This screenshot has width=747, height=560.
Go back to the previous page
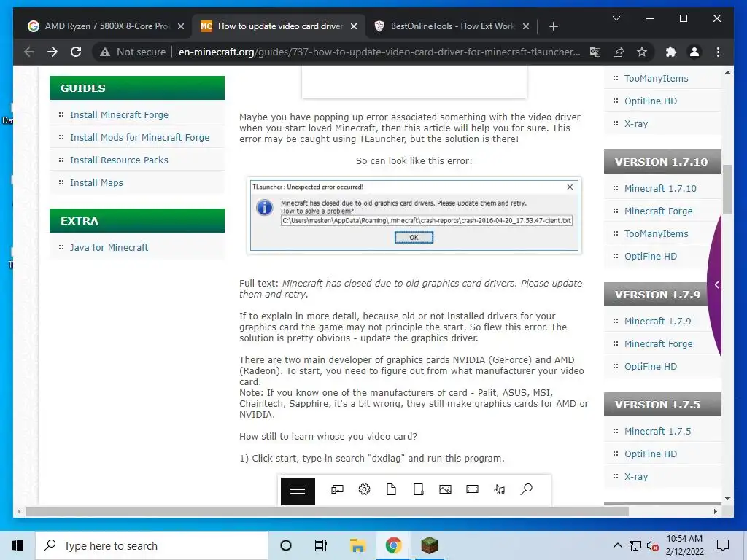(x=29, y=52)
